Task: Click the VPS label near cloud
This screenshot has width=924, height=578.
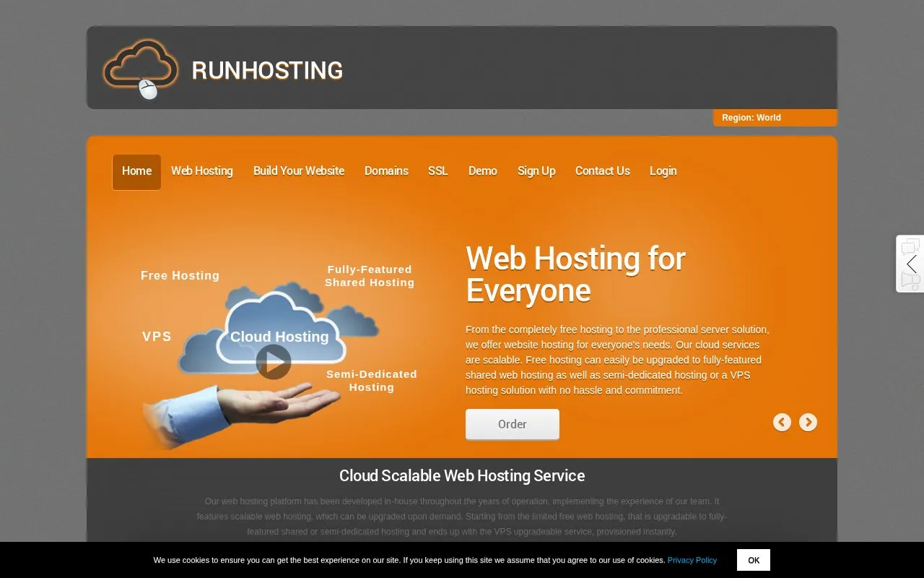Action: [157, 337]
